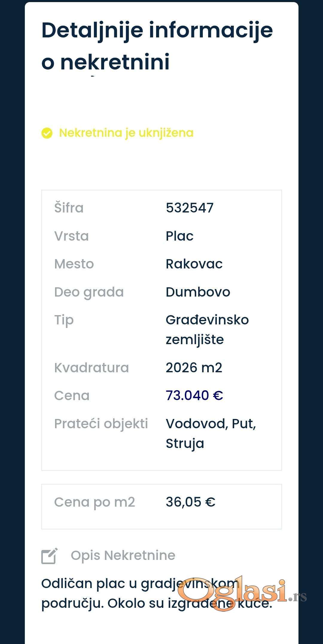Click the "Cena po m2" label
323x644 pixels.
click(95, 502)
